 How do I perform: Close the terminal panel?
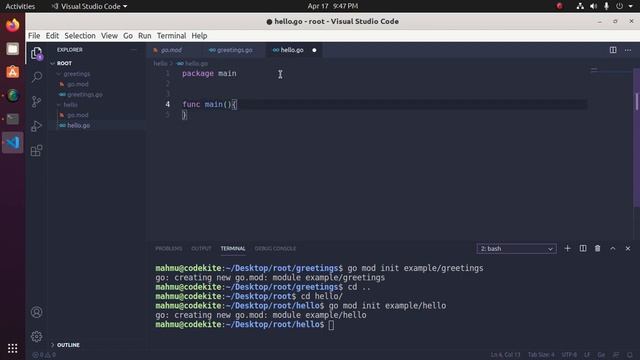tap(628, 248)
